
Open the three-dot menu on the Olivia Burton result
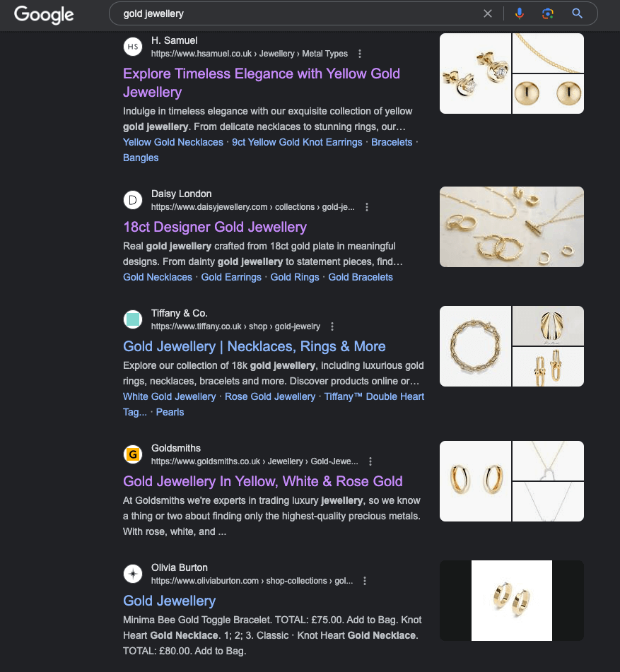point(365,580)
